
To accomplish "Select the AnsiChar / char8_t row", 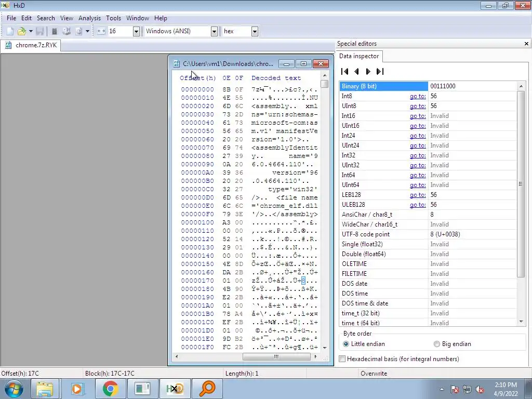I will click(428, 215).
